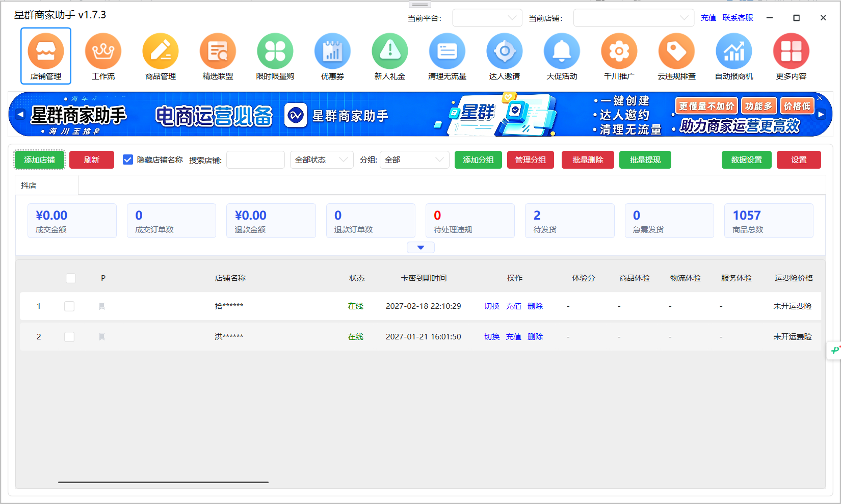The width and height of the screenshot is (841, 504).
Task: Click 切换 for store 洪******
Action: click(492, 337)
